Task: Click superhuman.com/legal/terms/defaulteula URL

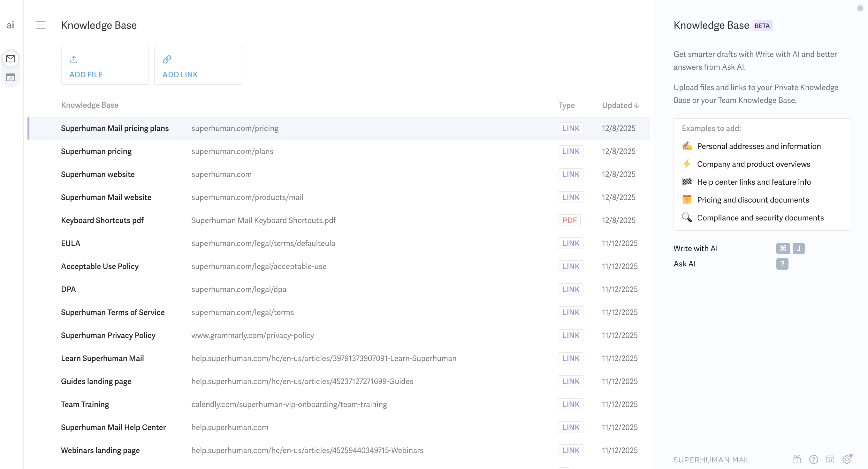Action: click(263, 243)
